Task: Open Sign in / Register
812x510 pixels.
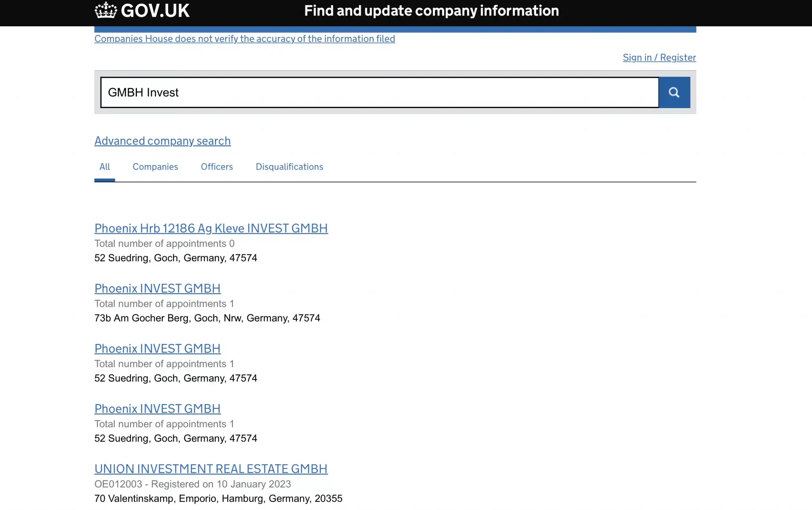Action: tap(659, 58)
